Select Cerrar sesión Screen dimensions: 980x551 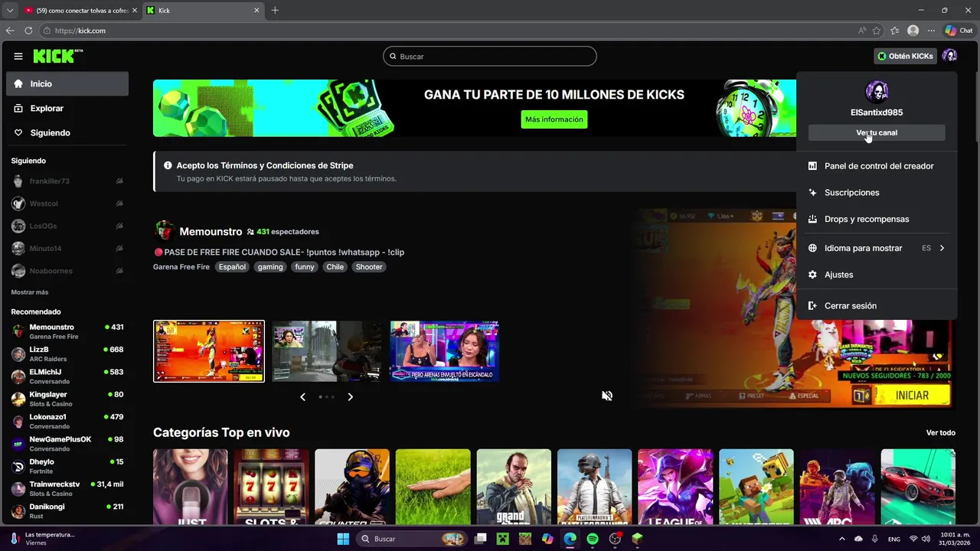point(877,306)
